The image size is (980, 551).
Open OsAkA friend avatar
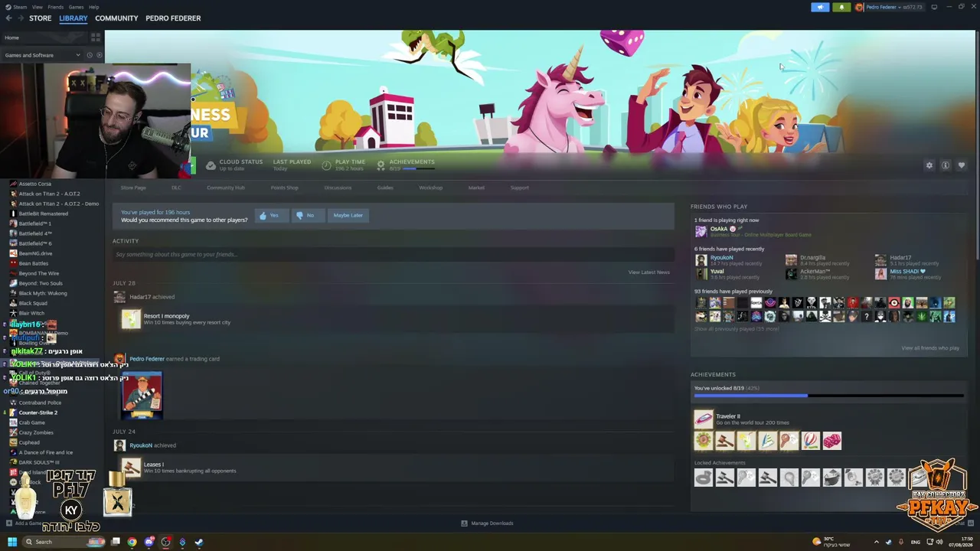click(x=701, y=231)
